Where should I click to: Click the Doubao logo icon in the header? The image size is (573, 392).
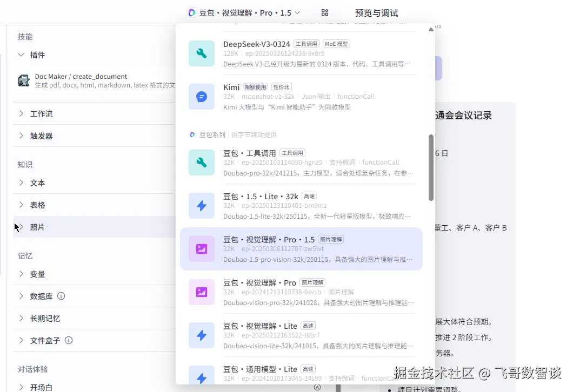(192, 13)
